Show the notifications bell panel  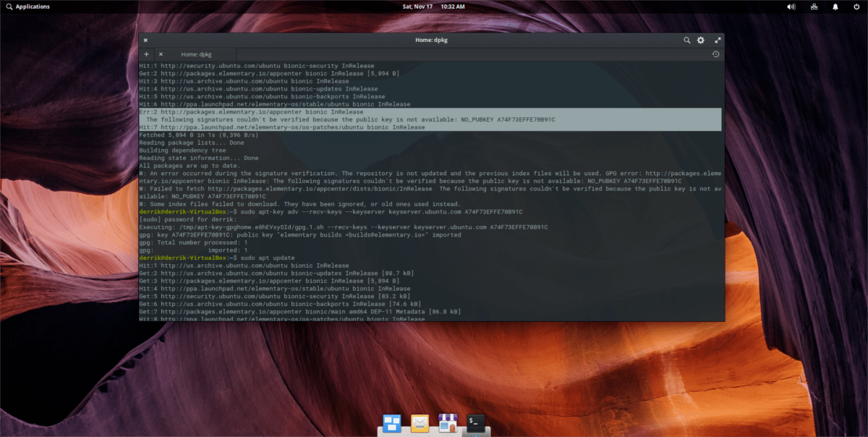[836, 7]
